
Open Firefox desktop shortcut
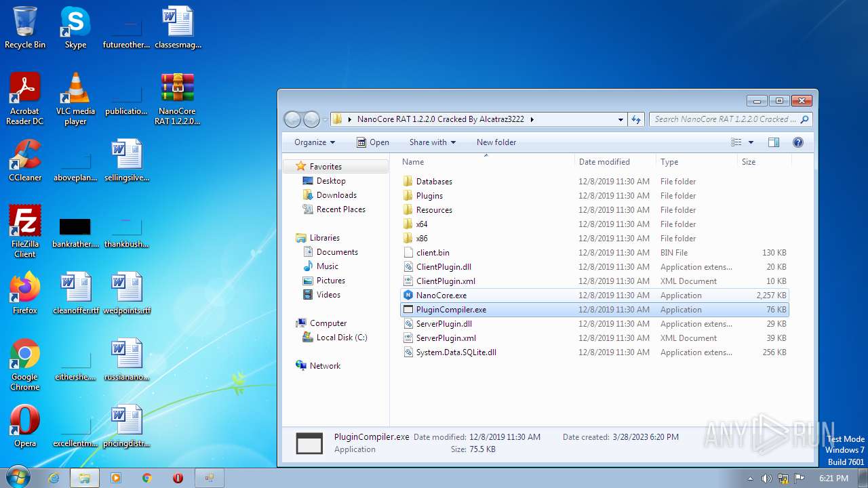[x=25, y=293]
